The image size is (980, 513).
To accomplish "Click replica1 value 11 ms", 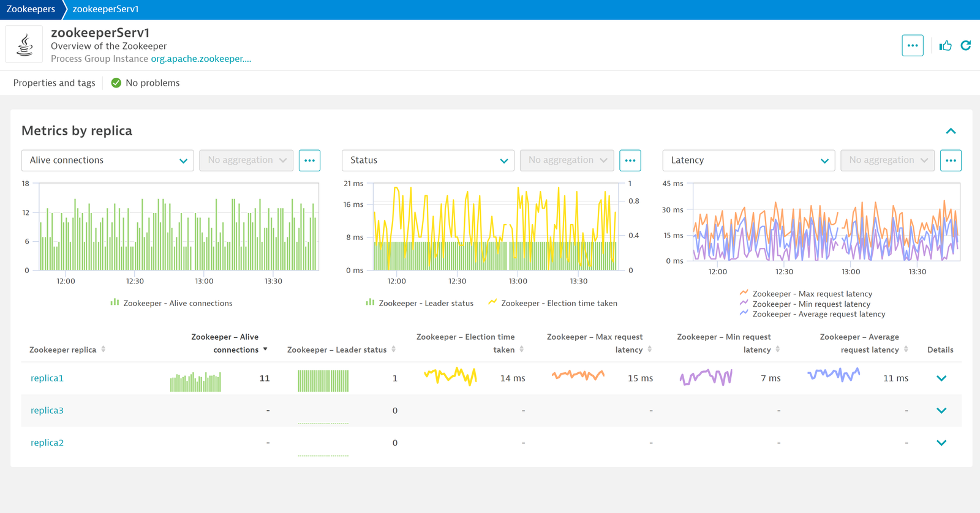I will 895,378.
